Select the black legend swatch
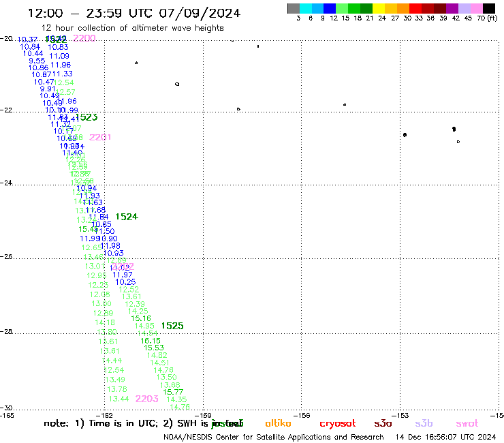504x443 pixels. point(489,8)
